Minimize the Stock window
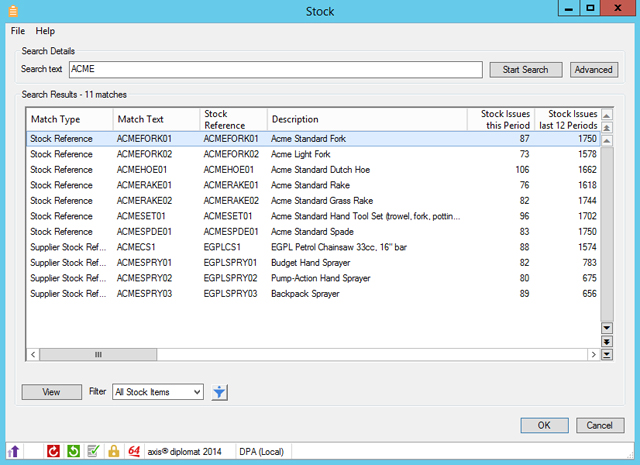The image size is (640, 465). point(569,8)
